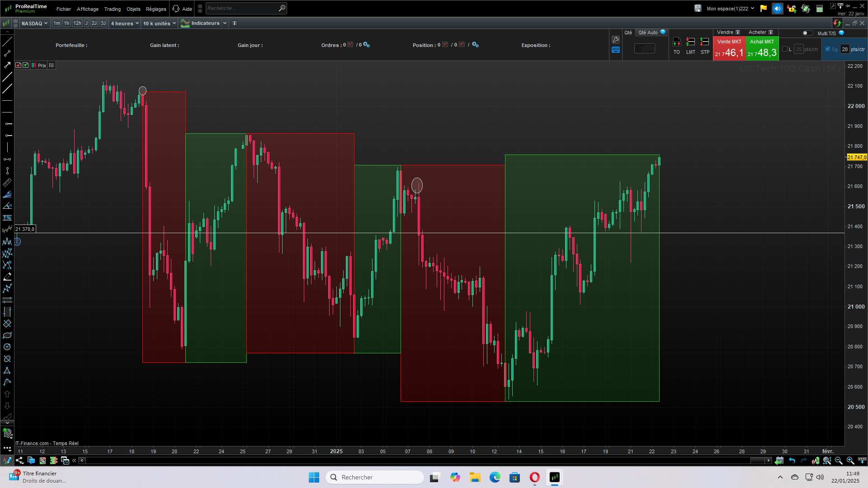
Task: Click the STP stop order icon
Action: point(704,42)
